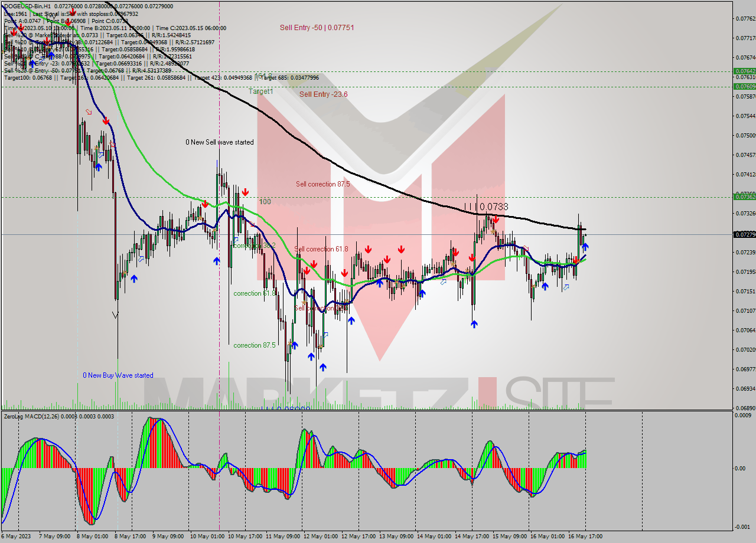Click the green 'correction 61.8' label
This screenshot has width=756, height=543.
tap(255, 293)
